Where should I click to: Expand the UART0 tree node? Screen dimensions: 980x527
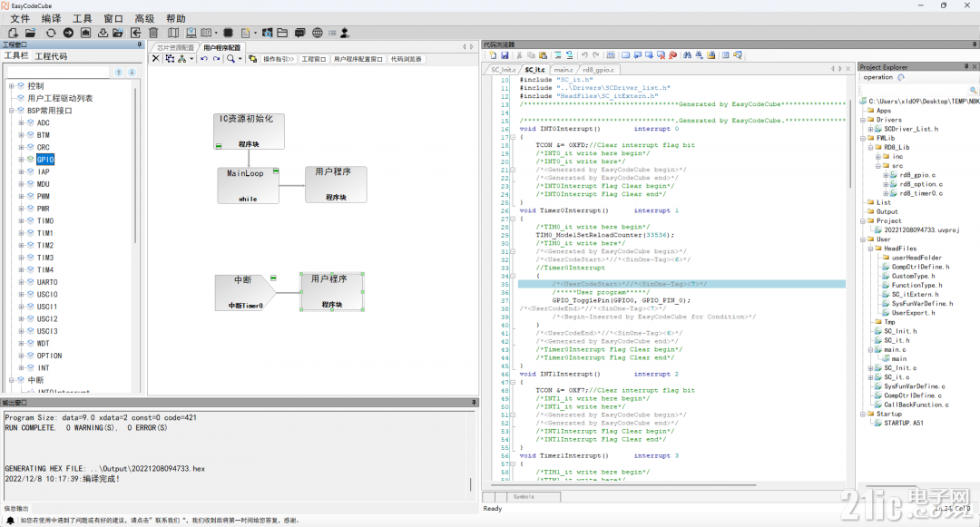(x=21, y=281)
